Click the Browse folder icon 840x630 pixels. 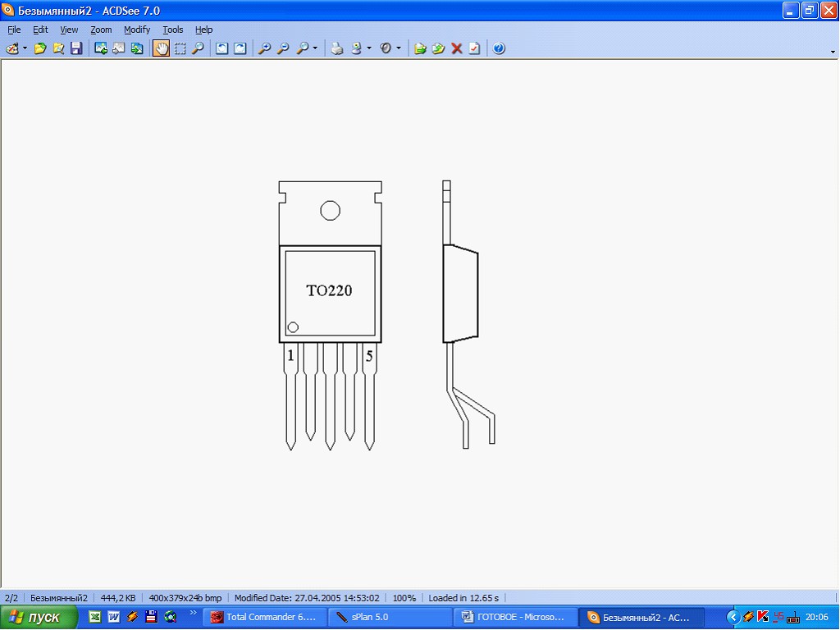(58, 48)
